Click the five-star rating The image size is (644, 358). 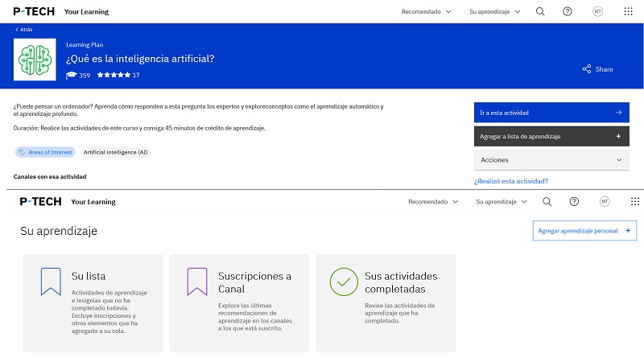[x=114, y=75]
